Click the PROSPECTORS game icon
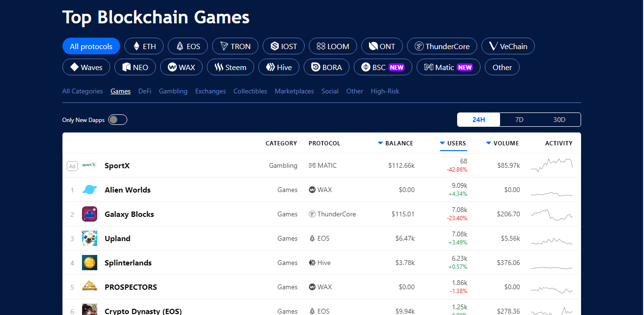This screenshot has width=644, height=315. 90,287
